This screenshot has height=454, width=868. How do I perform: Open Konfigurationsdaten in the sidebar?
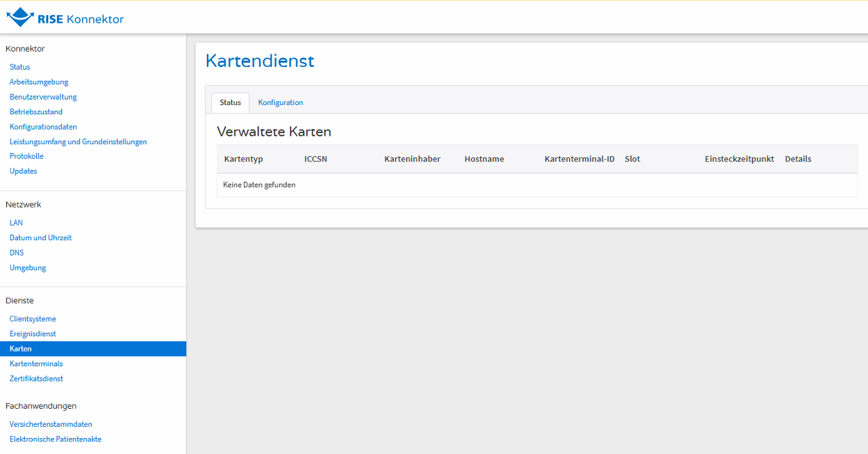pos(43,127)
